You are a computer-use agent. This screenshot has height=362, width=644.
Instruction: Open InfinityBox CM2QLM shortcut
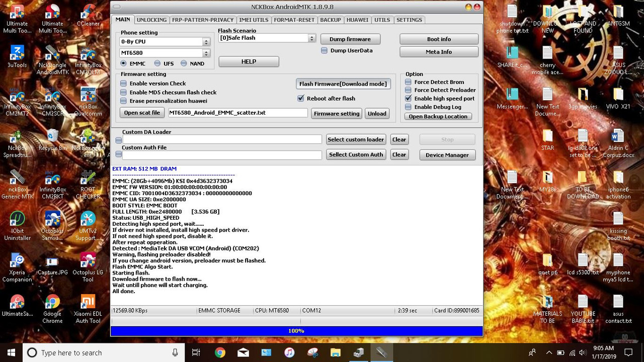[88, 60]
